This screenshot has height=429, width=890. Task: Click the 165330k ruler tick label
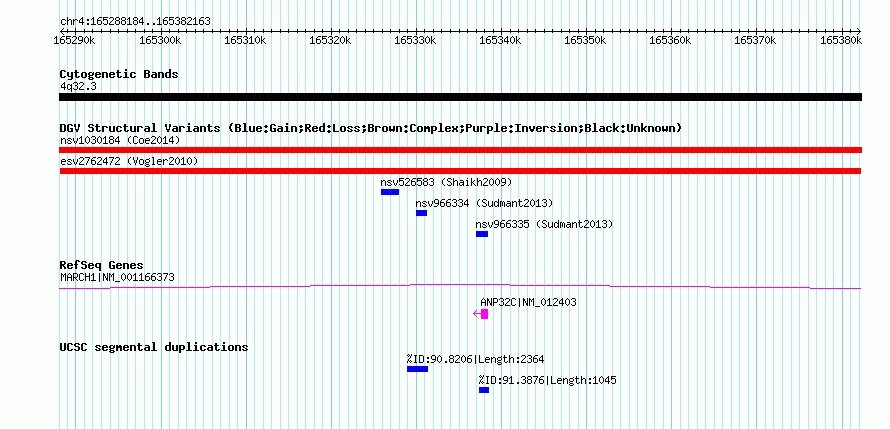417,40
